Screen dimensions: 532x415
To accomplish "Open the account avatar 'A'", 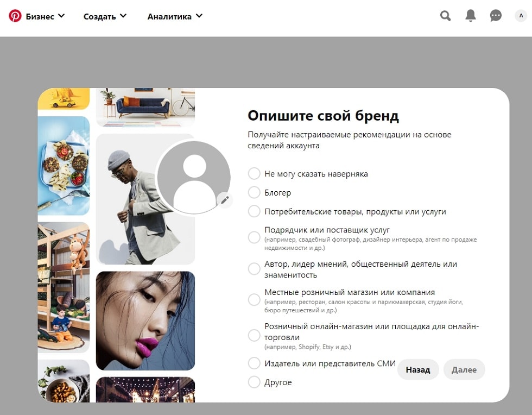I will (x=521, y=16).
